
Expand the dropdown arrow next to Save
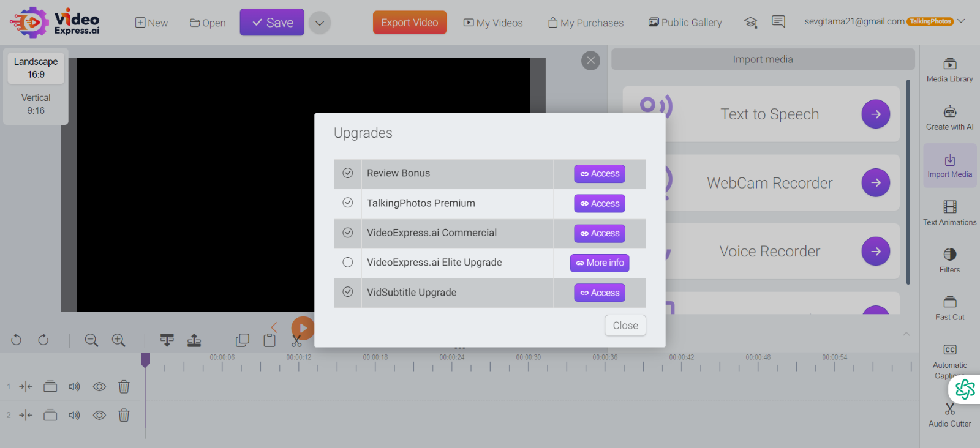pos(320,23)
